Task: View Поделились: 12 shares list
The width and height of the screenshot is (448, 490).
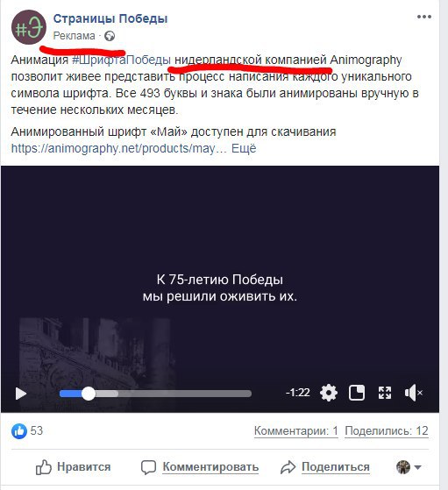Action: (387, 431)
